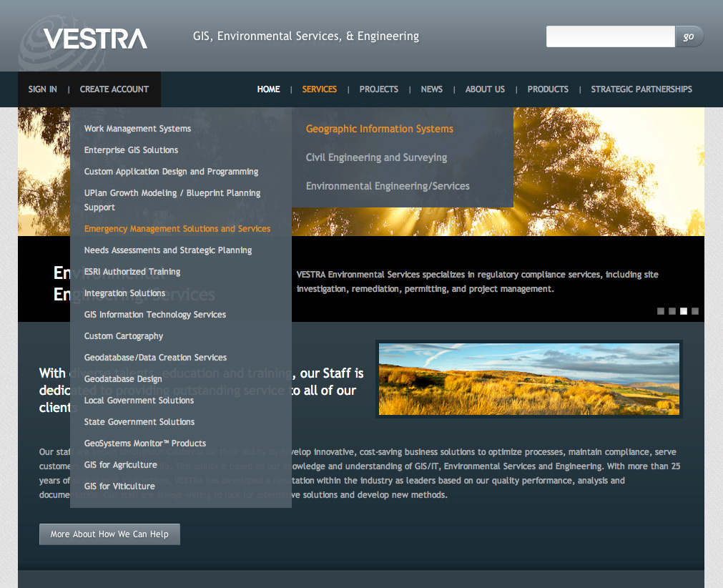723x588 pixels.
Task: Choose UPlan Growth Modeling / Blueprint Planning Support
Action: point(172,200)
